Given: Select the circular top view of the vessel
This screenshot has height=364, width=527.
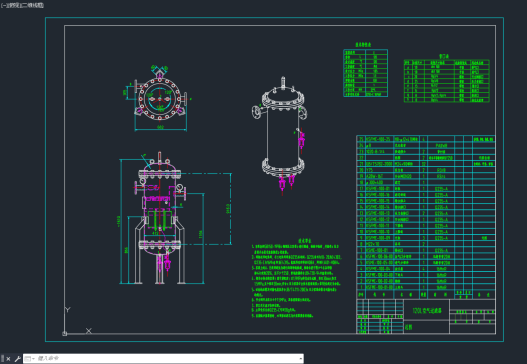Looking at the screenshot, I should (160, 98).
